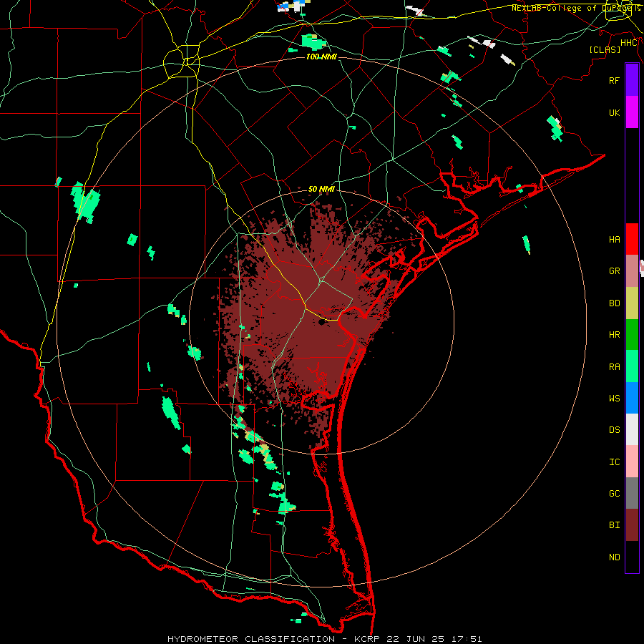Select the dusty pink GR legend swatch
The image size is (644, 644).
[x=632, y=271]
